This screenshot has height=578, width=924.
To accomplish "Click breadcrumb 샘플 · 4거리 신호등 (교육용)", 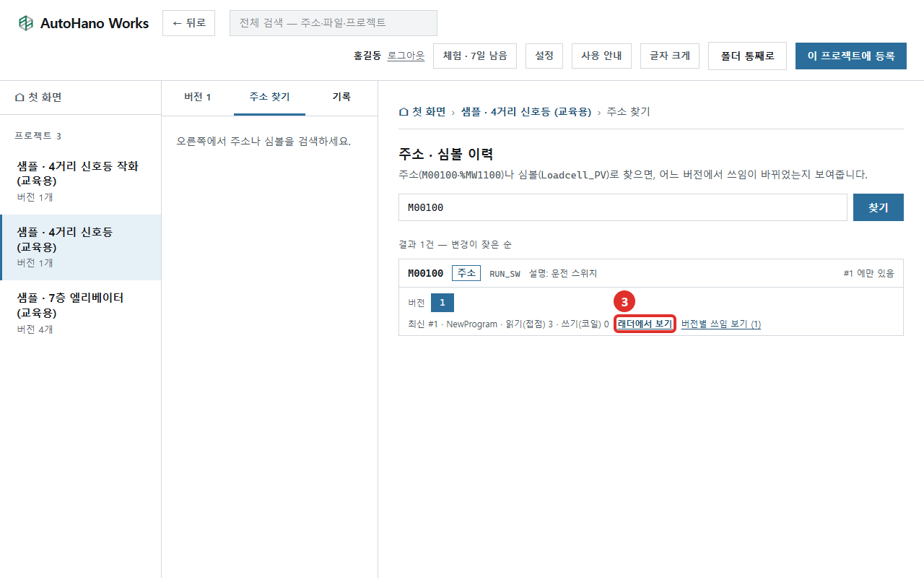I will pyautogui.click(x=526, y=112).
